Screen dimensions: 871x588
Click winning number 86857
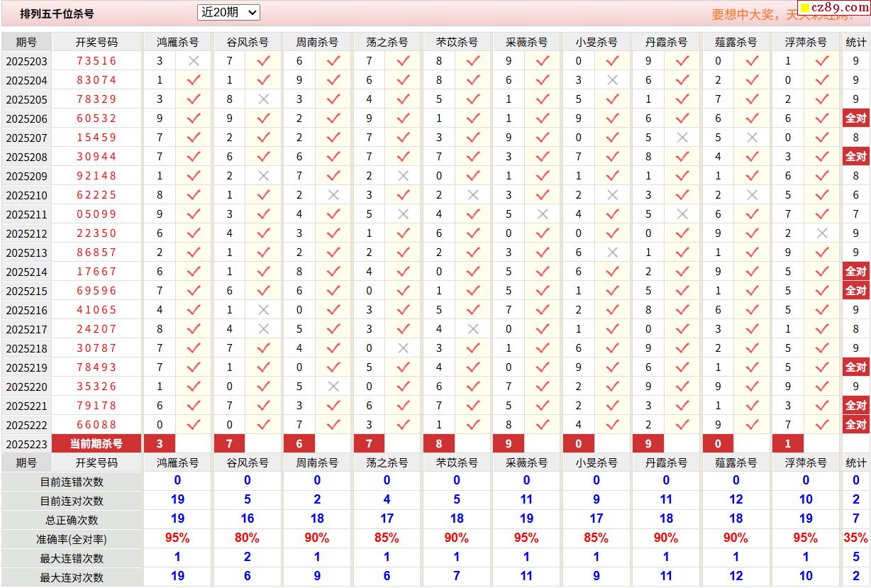[96, 253]
